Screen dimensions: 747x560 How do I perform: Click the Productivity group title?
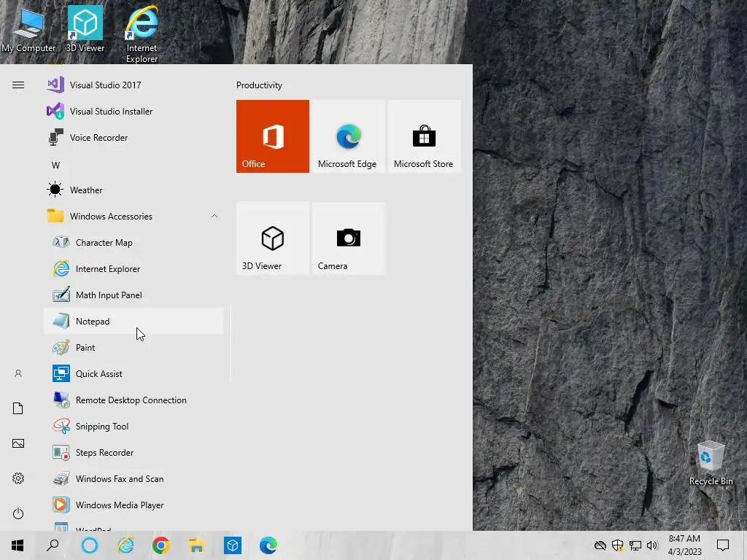pos(259,85)
